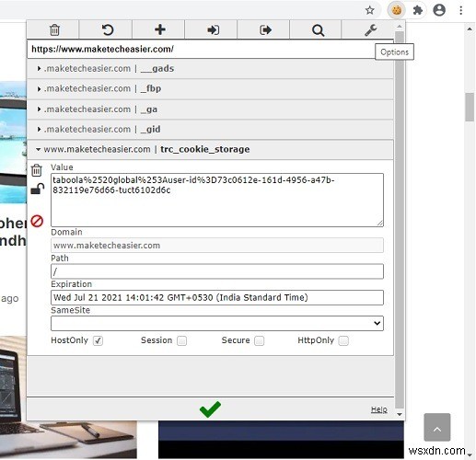The width and height of the screenshot is (476, 460).
Task: Expand the _fbp cookie row
Action: [210, 89]
